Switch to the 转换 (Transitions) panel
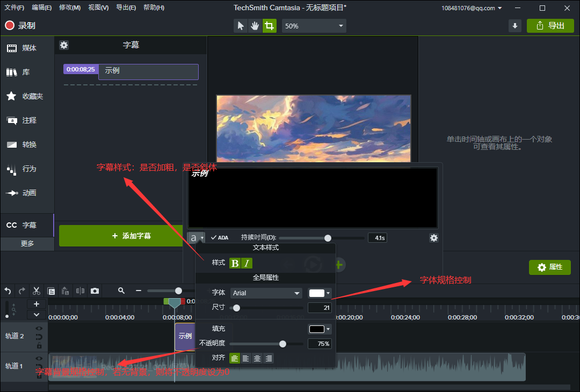Image resolution: width=580 pixels, height=392 pixels. (26, 144)
